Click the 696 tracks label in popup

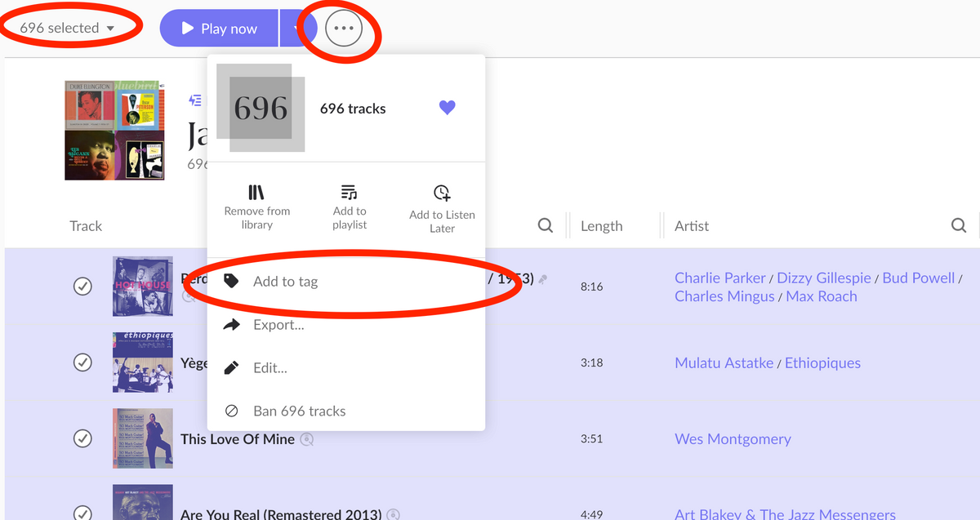tap(353, 109)
